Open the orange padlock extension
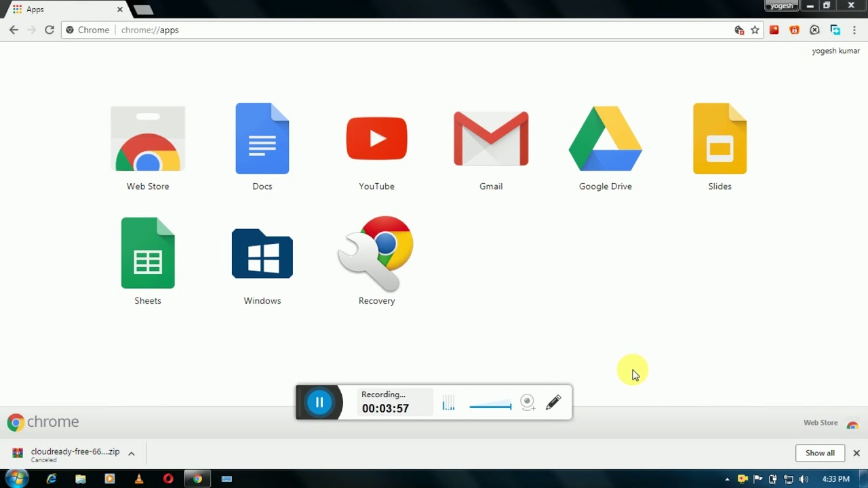Screen dimensions: 868x488 click(x=794, y=30)
